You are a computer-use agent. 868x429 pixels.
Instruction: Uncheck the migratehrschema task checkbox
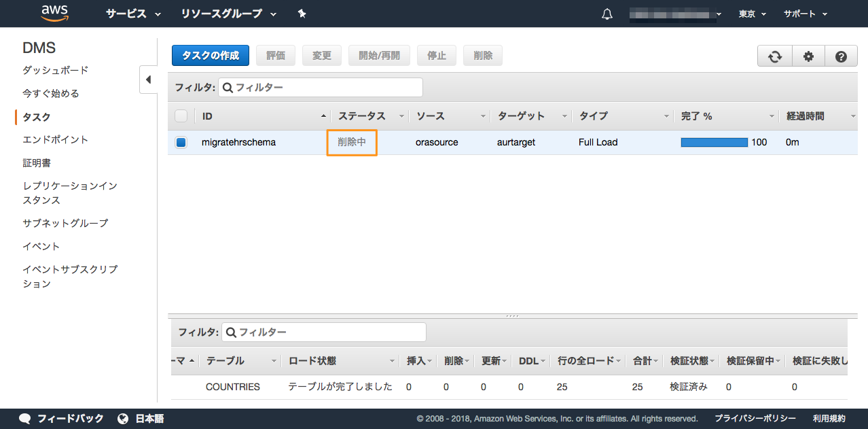click(x=181, y=143)
